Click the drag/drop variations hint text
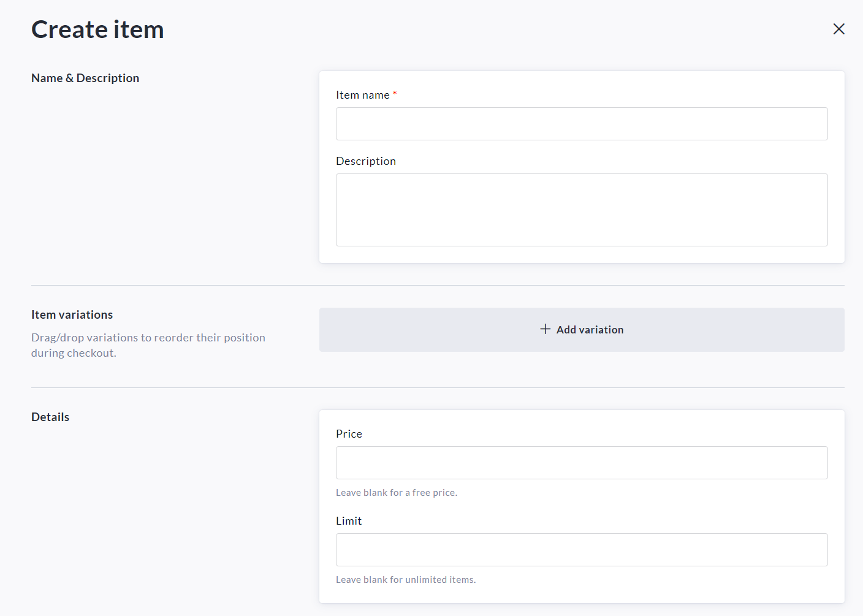This screenshot has width=863, height=616. [x=148, y=345]
